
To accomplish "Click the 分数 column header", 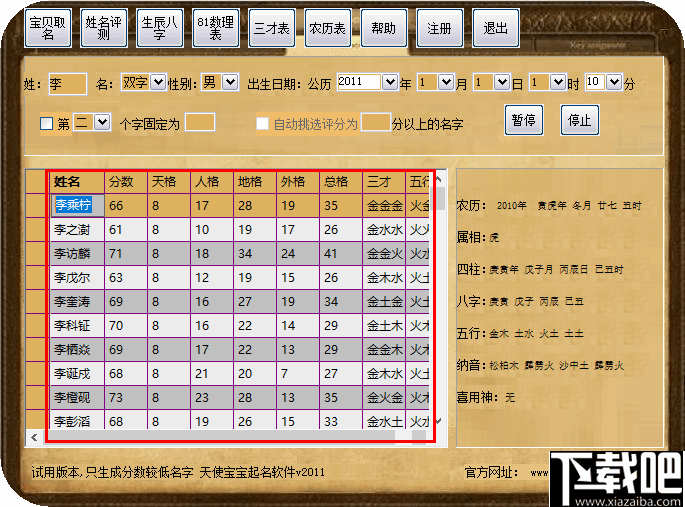I will pyautogui.click(x=126, y=182).
